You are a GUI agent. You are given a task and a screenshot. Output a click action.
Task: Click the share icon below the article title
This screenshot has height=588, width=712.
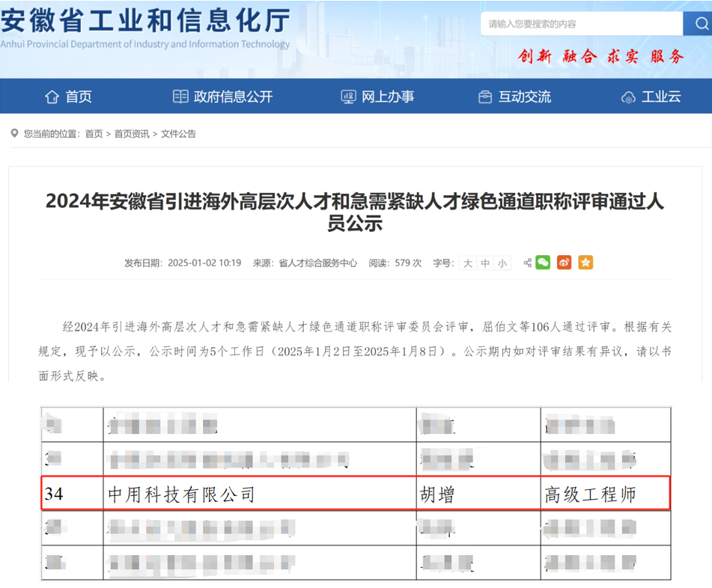pos(528,263)
